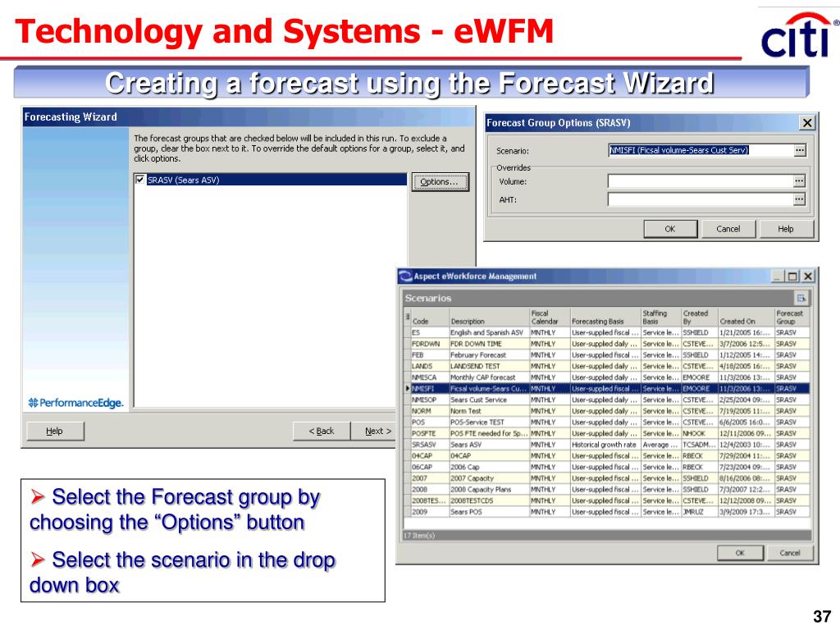This screenshot has width=840, height=630.
Task: Focus the AHT override field
Action: pyautogui.click(x=701, y=199)
